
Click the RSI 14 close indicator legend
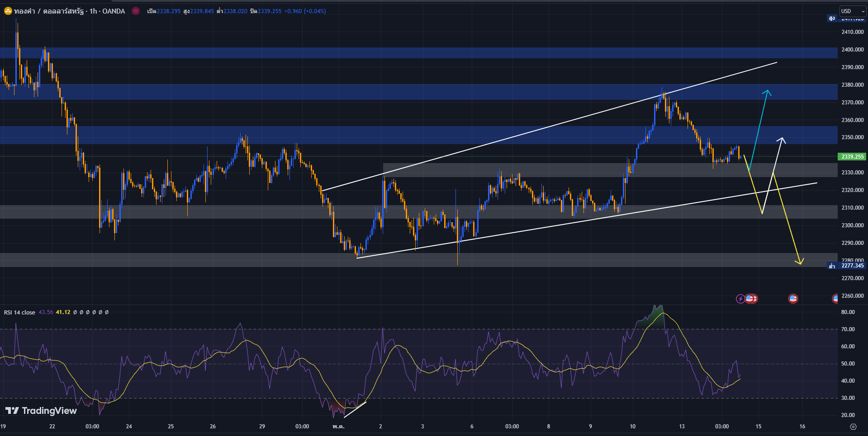pos(19,312)
